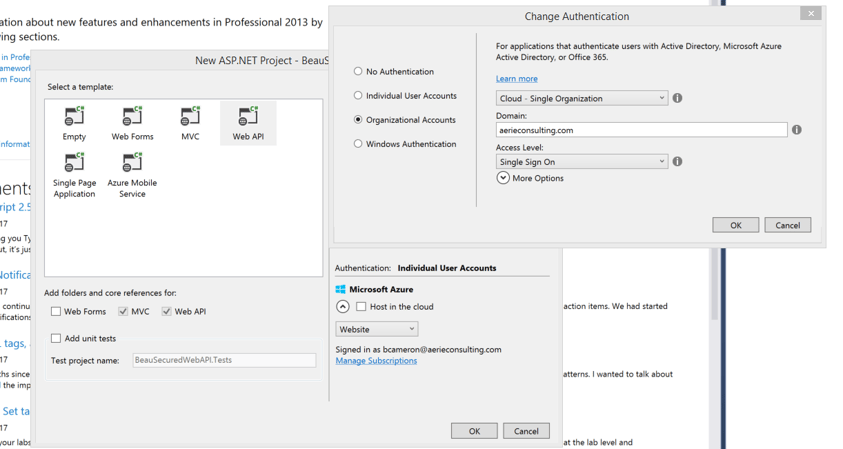Click the Domain input field
Viewport: 843px width, 449px height.
[641, 130]
